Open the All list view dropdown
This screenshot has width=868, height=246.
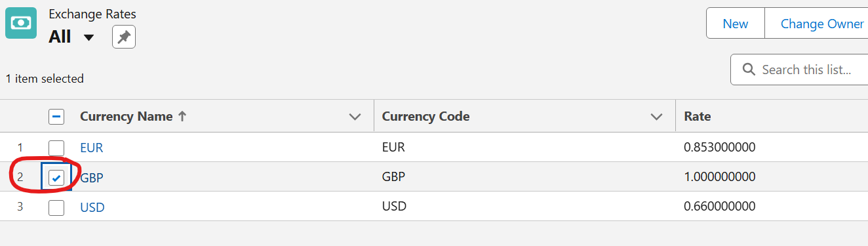tap(89, 37)
